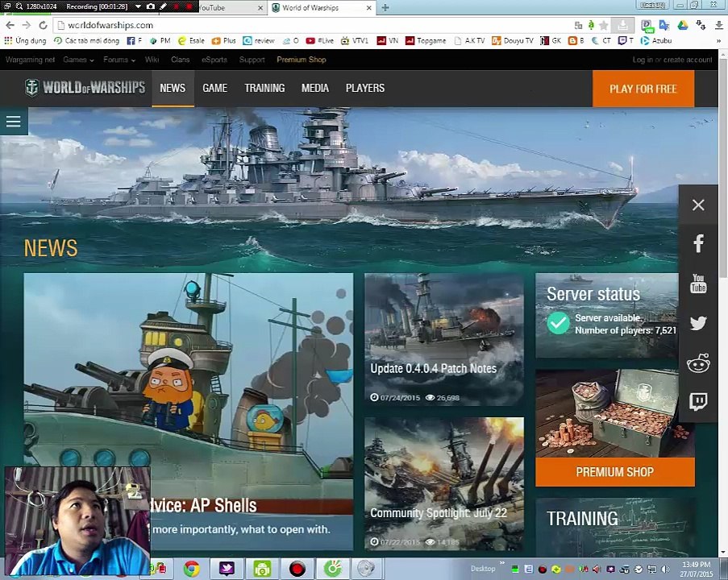The height and width of the screenshot is (580, 728).
Task: Open the Support link
Action: (x=252, y=60)
